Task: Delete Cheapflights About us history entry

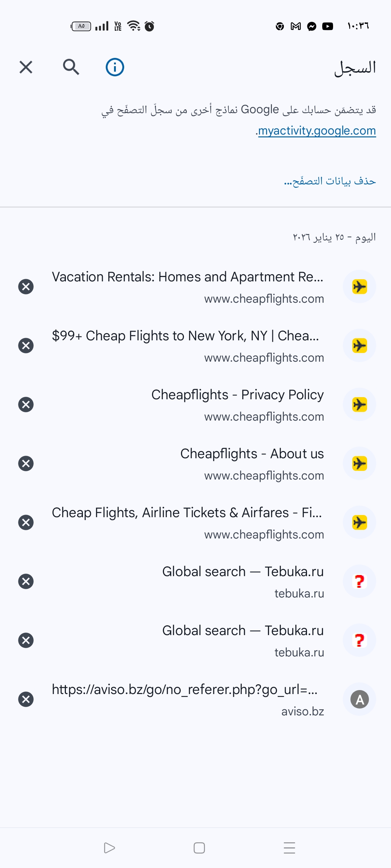Action: click(26, 464)
